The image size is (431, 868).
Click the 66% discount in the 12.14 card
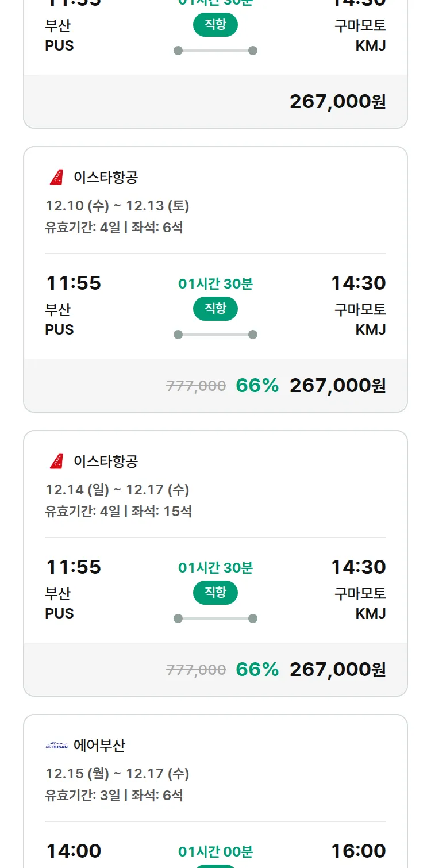click(x=257, y=670)
